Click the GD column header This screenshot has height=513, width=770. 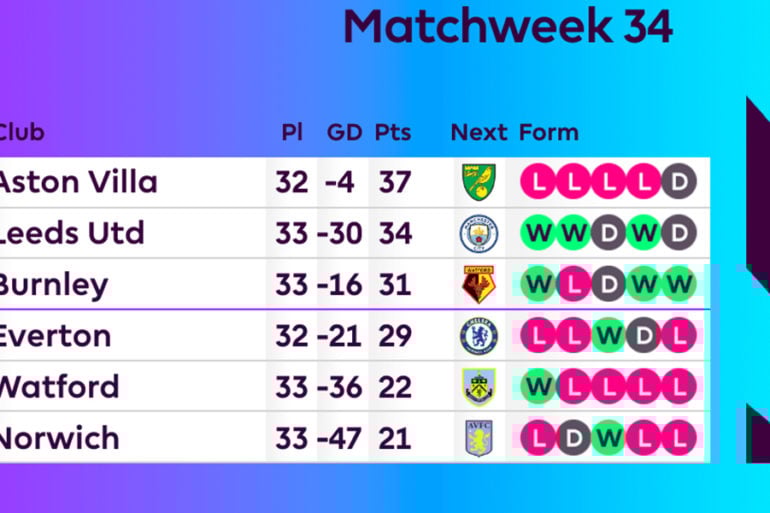(x=344, y=133)
